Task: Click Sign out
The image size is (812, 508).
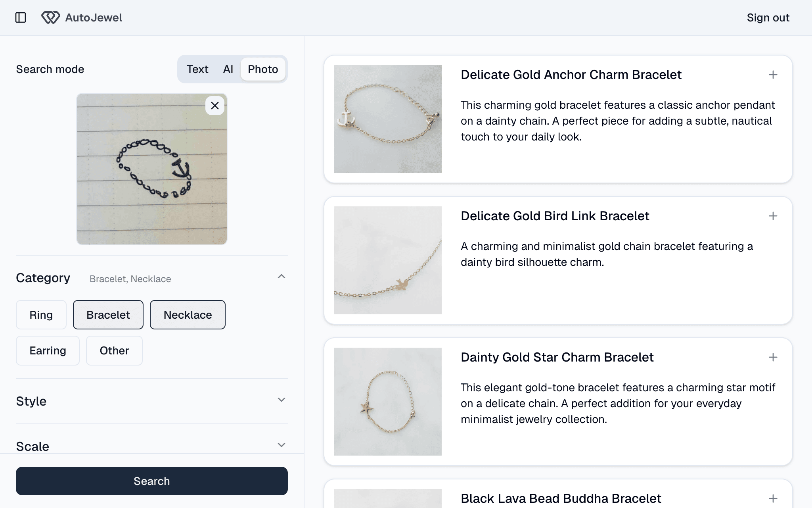Action: [x=768, y=17]
